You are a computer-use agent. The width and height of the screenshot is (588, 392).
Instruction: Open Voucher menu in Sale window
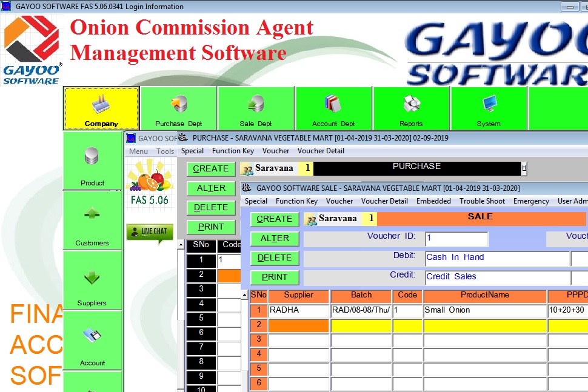[339, 201]
